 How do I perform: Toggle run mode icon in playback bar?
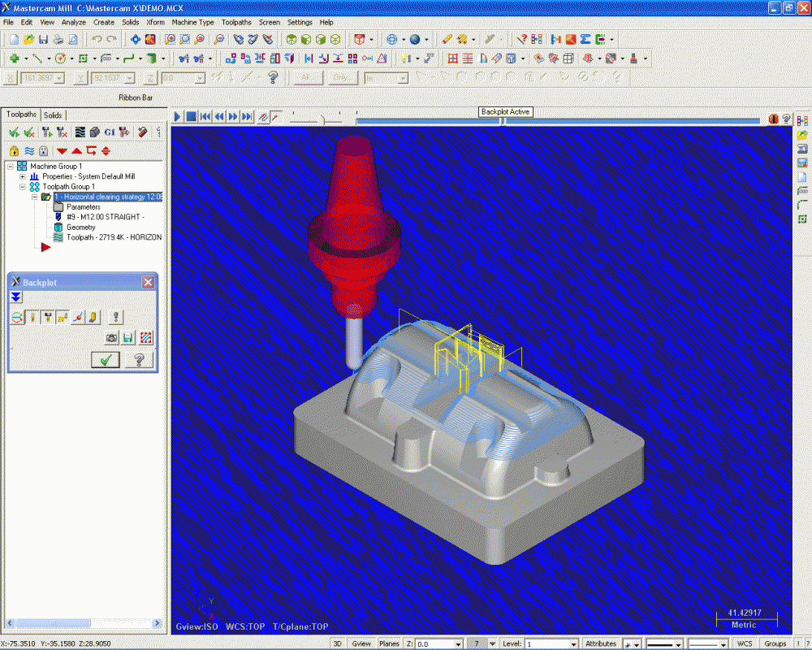pos(276,117)
